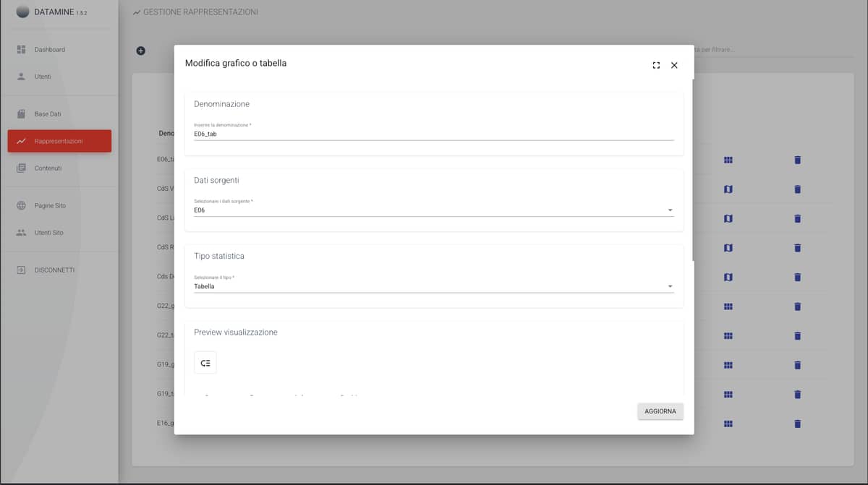Click DISCONNETTI to log out

tap(59, 270)
